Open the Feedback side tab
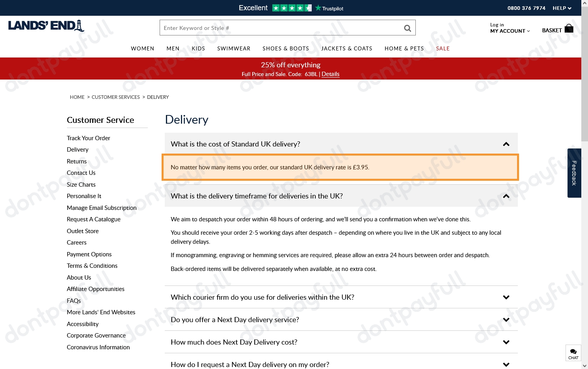588x369 pixels. (x=574, y=173)
